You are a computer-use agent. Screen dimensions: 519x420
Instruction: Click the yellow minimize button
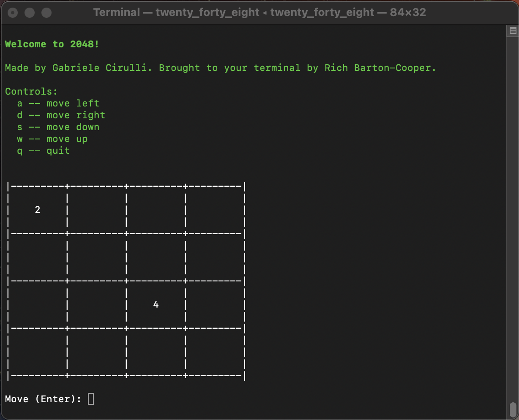30,12
